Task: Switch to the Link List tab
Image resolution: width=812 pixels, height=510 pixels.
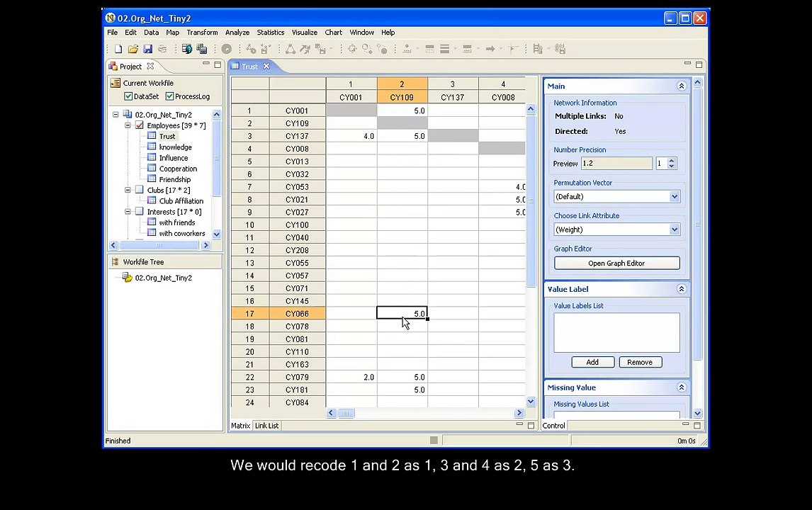Action: (x=266, y=426)
